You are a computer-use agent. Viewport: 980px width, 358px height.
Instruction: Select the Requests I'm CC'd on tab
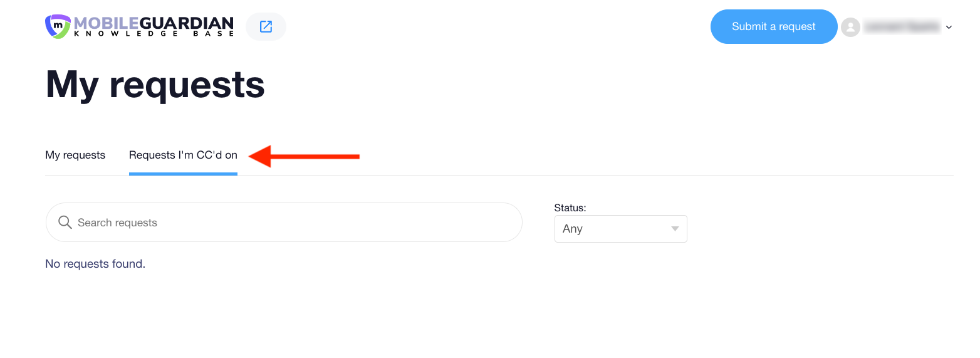click(x=183, y=155)
